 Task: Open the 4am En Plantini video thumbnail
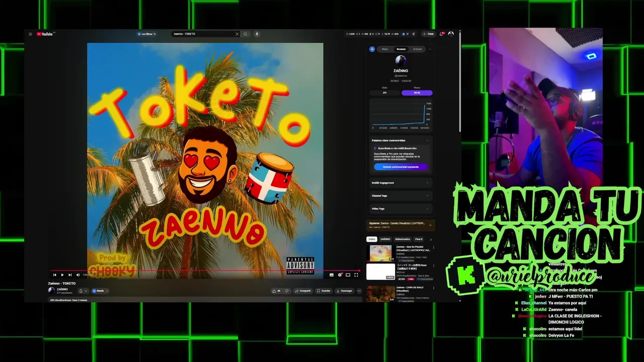(x=381, y=253)
